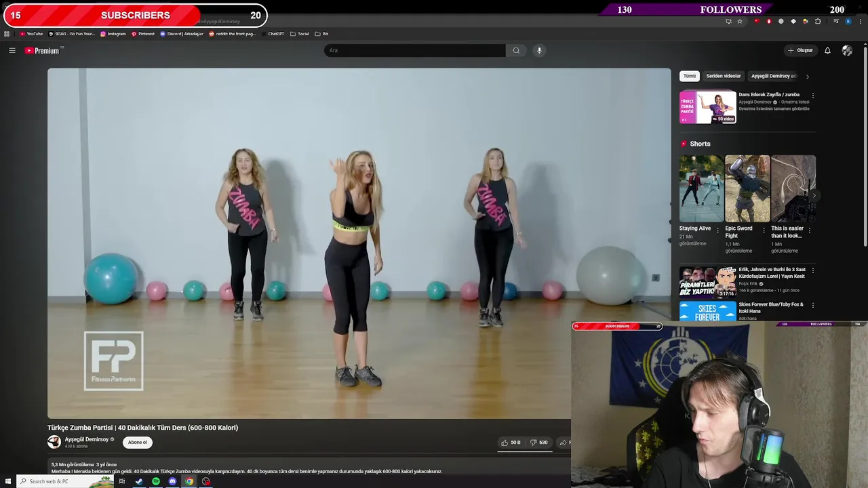This screenshot has height=488, width=868.
Task: Open options for Skies Forever Blue video
Action: coord(813,306)
